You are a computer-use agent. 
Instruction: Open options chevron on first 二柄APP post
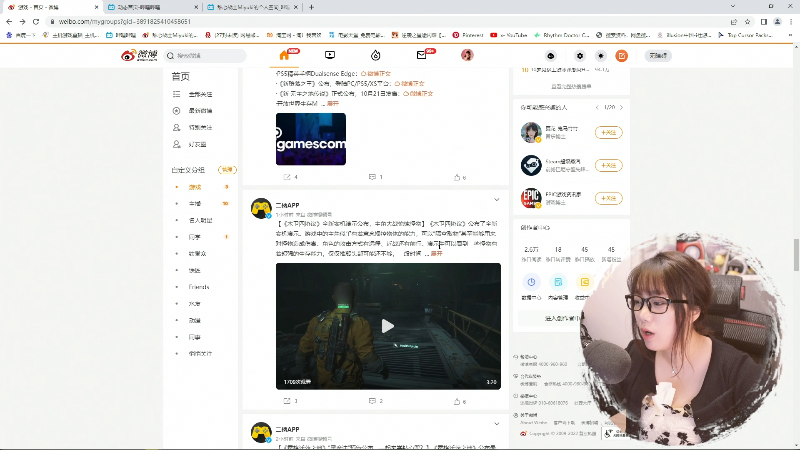click(496, 200)
